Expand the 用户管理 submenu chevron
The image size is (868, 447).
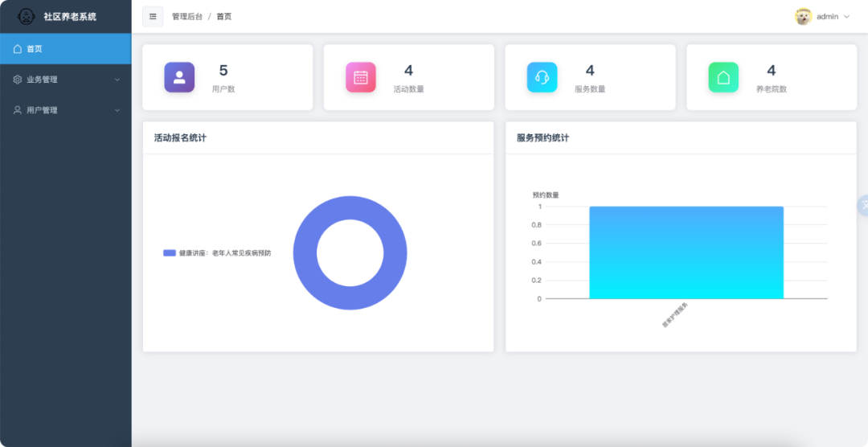coord(117,110)
